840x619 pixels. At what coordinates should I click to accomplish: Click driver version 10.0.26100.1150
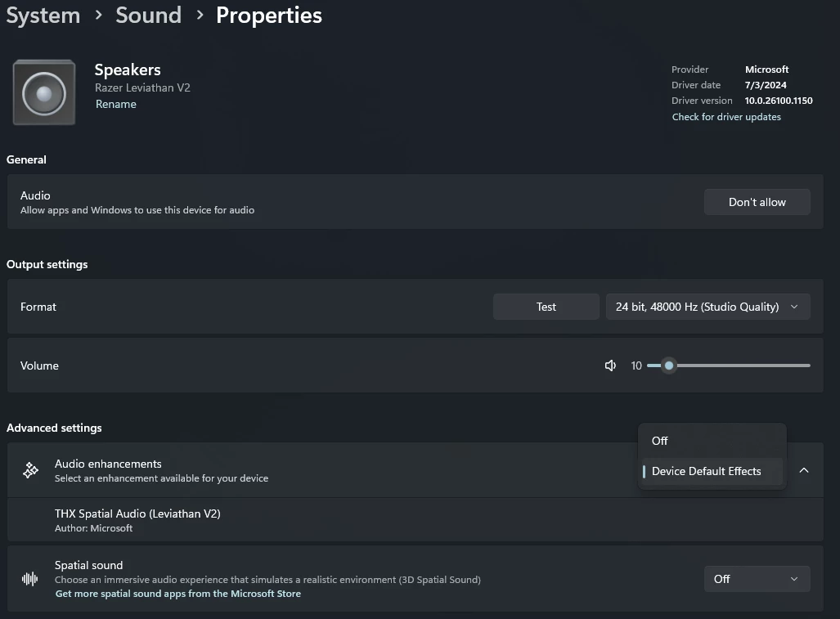click(779, 101)
